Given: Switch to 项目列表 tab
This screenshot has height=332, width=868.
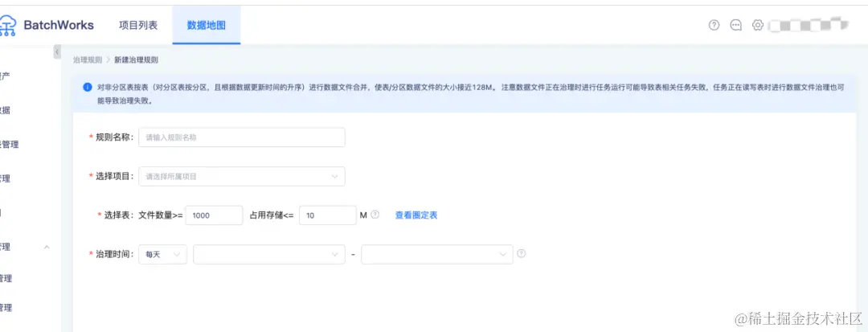Looking at the screenshot, I should (x=138, y=26).
